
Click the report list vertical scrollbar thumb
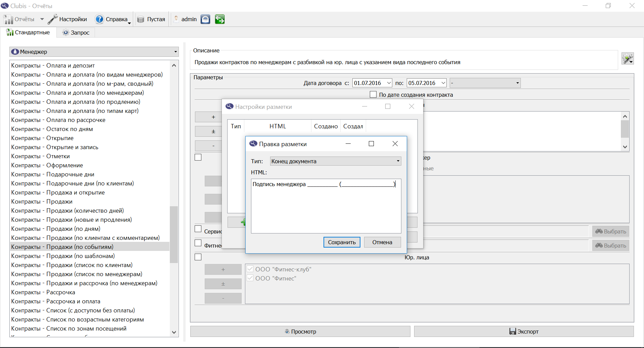point(174,234)
